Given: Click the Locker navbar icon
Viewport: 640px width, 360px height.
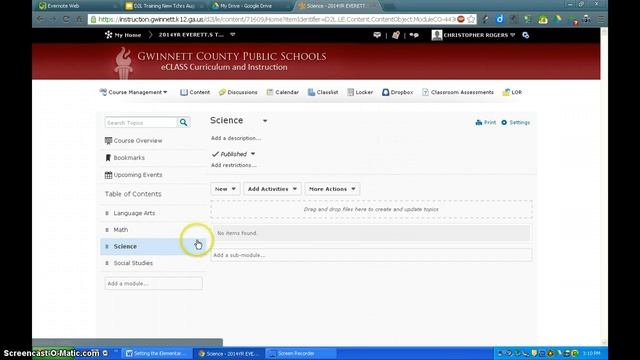Looking at the screenshot, I should tap(351, 92).
